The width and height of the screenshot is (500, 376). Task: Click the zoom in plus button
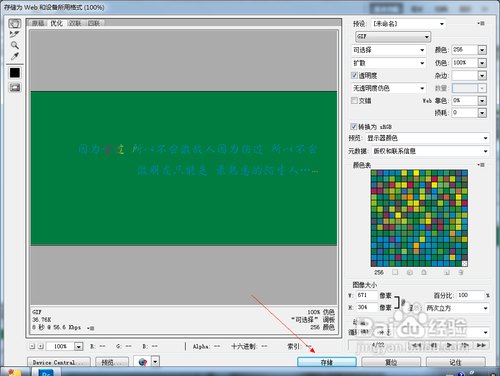coord(40,346)
